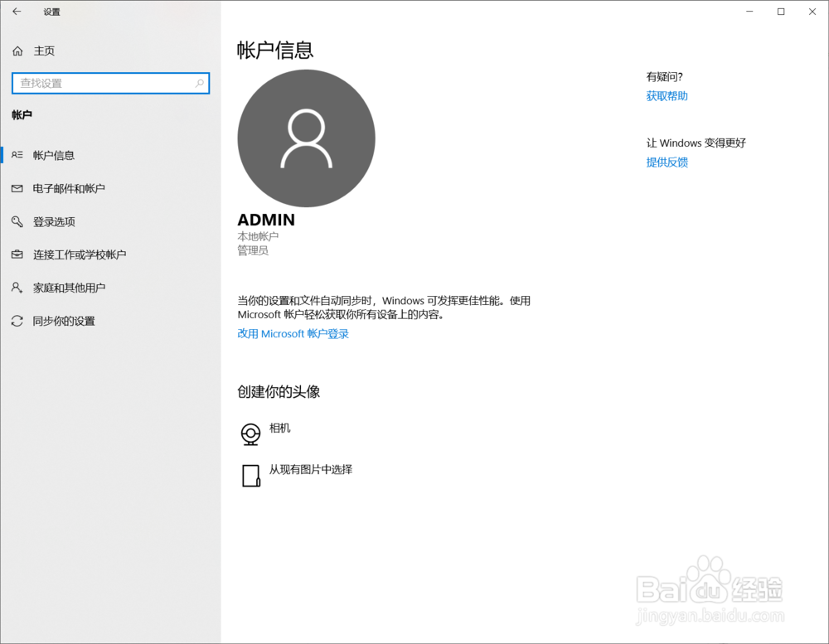Close the Settings window

[x=812, y=12]
